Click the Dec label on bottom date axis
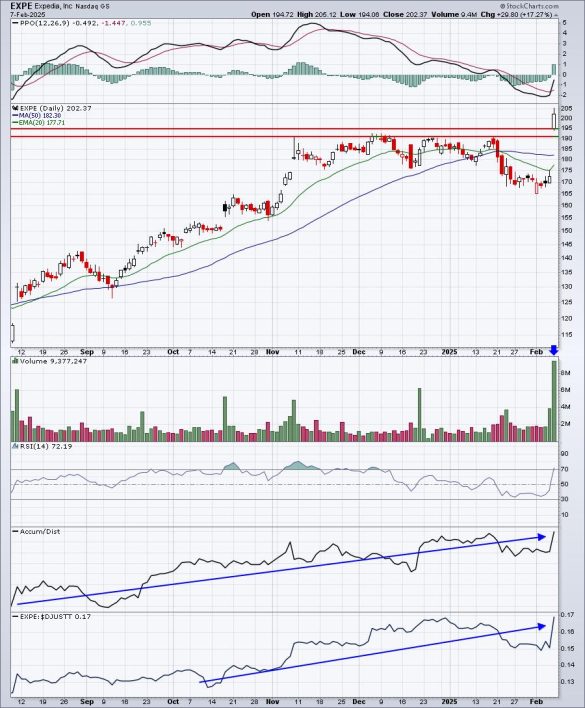The image size is (585, 708). [359, 701]
